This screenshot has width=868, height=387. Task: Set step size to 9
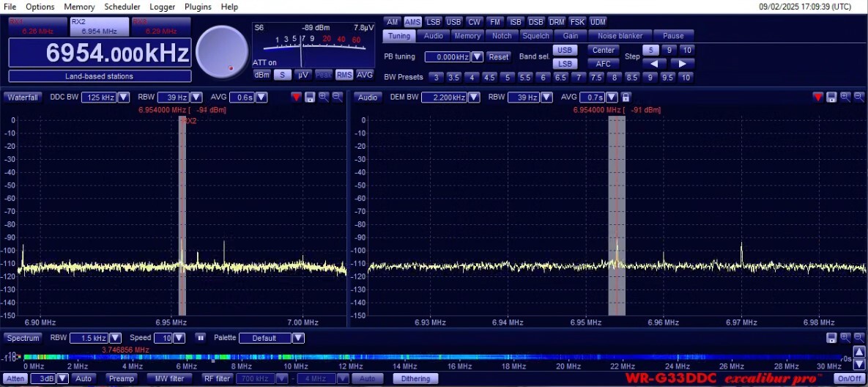click(x=669, y=51)
